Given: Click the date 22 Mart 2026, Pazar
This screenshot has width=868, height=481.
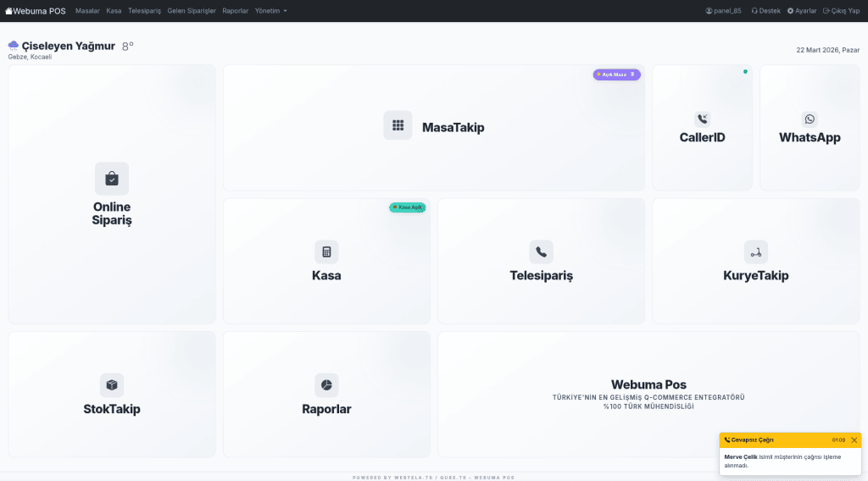Looking at the screenshot, I should click(x=827, y=50).
